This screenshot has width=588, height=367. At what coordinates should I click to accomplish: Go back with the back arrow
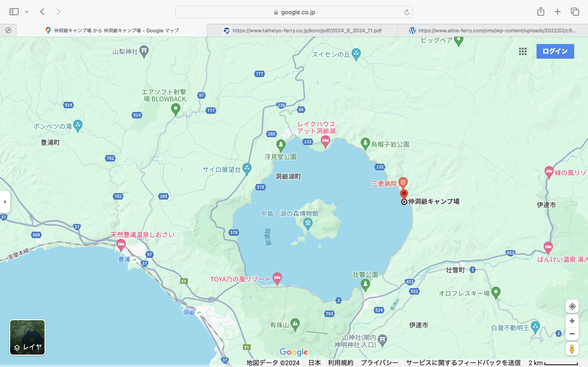point(42,12)
